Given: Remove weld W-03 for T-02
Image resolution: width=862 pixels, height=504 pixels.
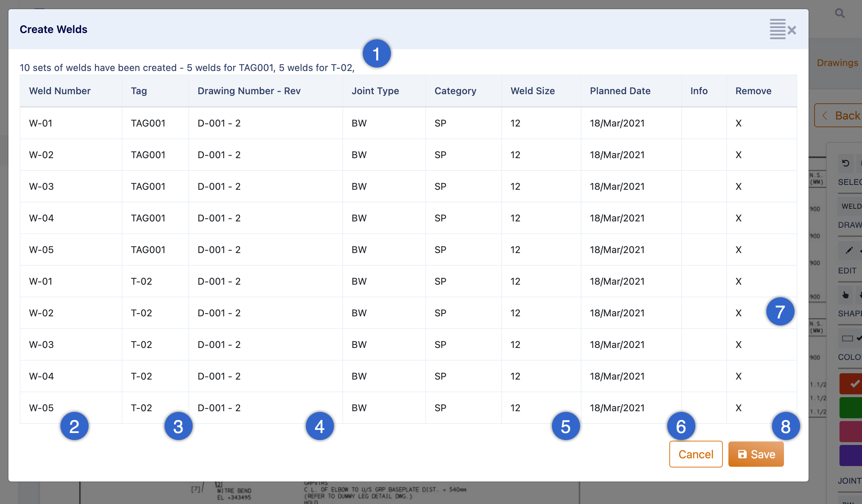Looking at the screenshot, I should tap(739, 345).
